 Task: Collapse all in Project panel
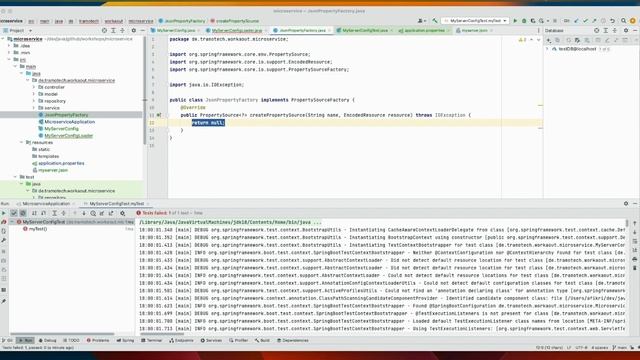click(x=122, y=31)
